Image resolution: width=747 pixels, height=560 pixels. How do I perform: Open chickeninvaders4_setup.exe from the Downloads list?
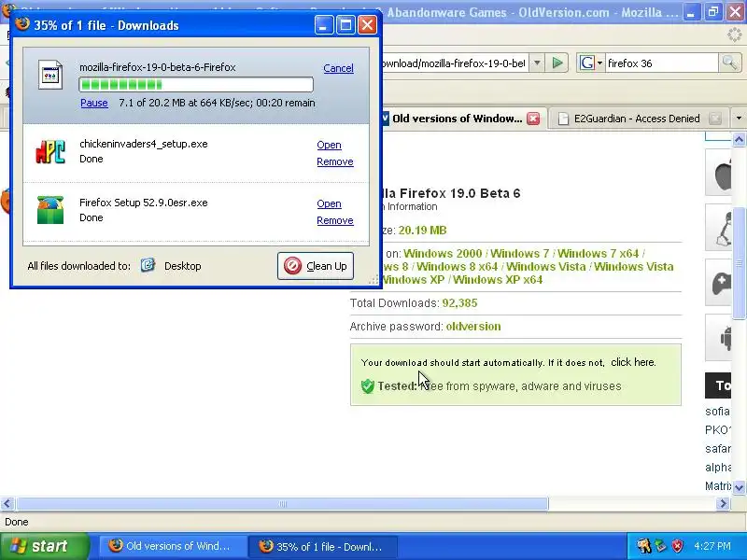(329, 145)
